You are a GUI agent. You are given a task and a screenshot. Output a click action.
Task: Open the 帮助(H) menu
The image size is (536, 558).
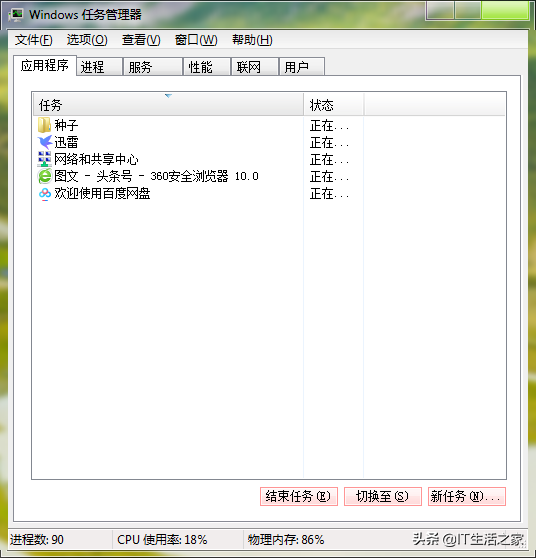click(x=252, y=40)
